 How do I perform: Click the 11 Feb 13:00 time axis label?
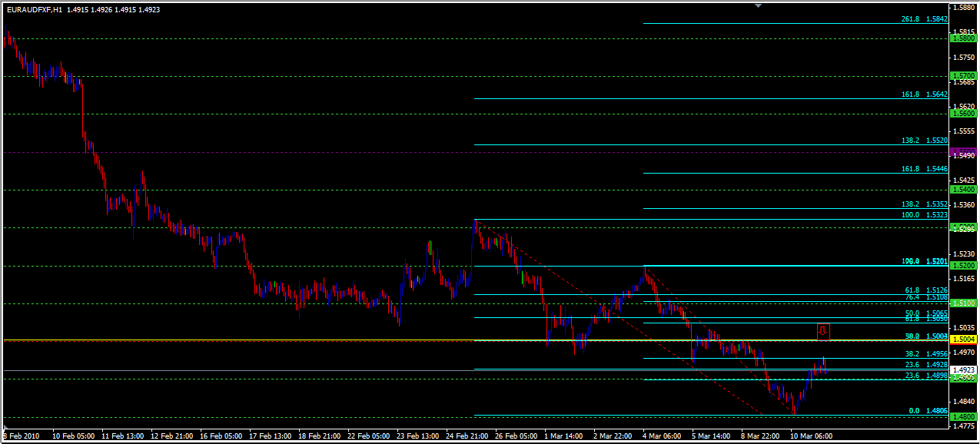(122, 436)
